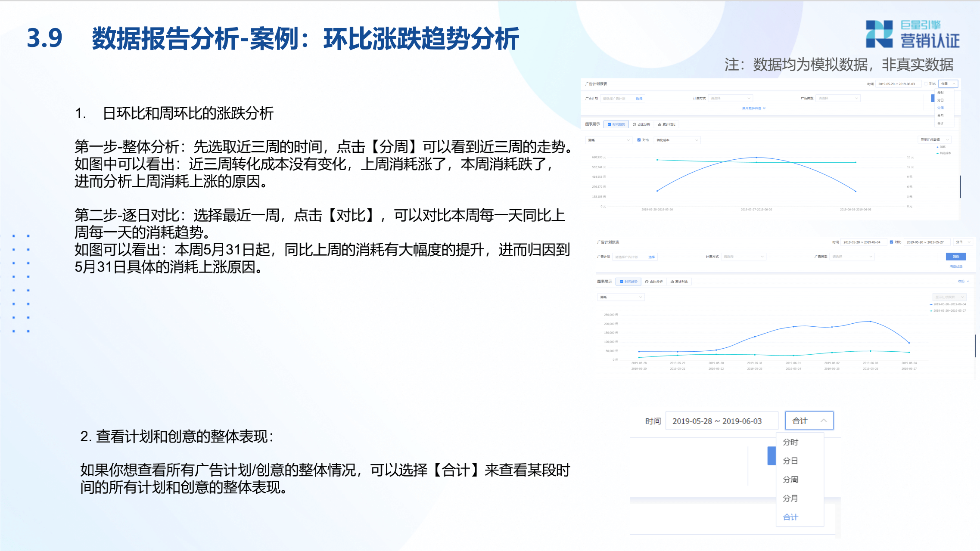Select 累计对比 bar-chart icon in the upper report
Screen dimensions: 980x551
pos(660,124)
